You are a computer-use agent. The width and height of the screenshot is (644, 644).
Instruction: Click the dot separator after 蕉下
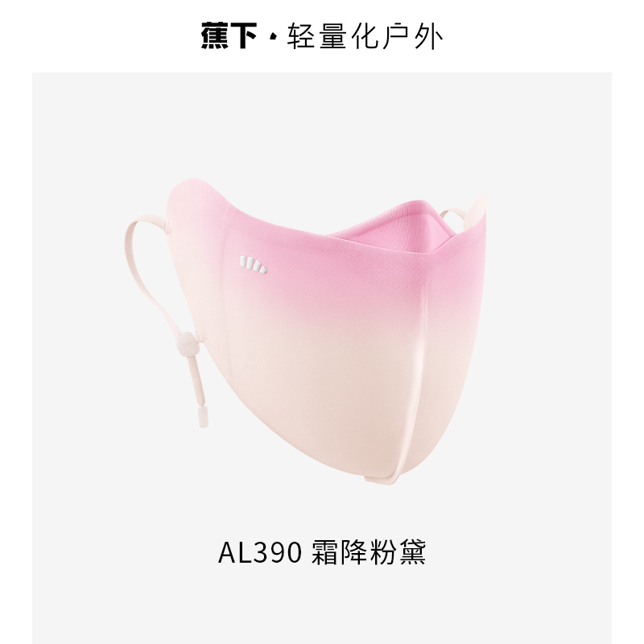(x=272, y=37)
